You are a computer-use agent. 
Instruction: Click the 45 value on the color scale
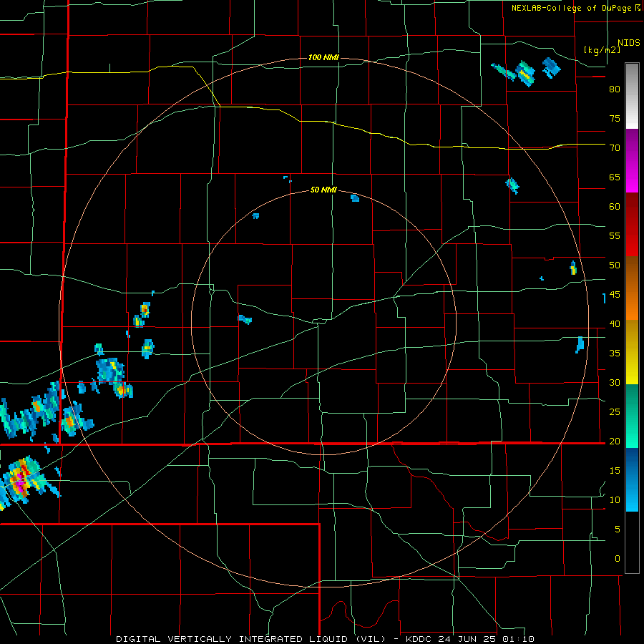click(x=615, y=295)
